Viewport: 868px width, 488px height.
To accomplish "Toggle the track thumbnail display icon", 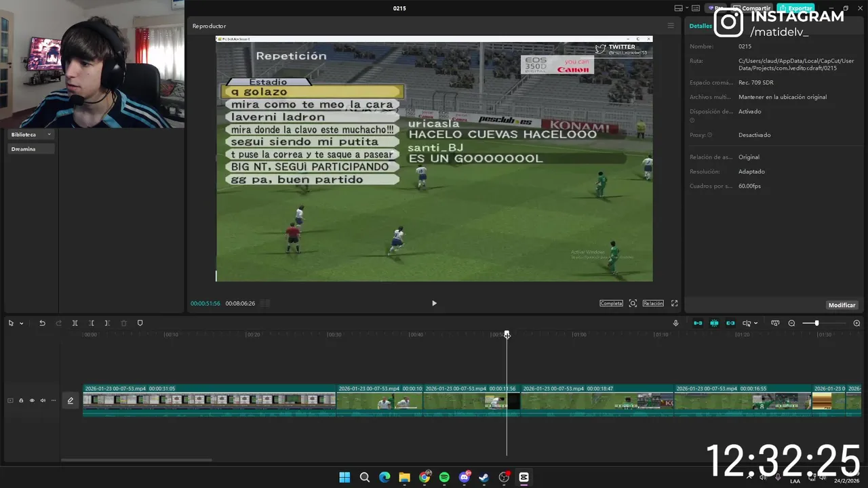I will click(10, 401).
